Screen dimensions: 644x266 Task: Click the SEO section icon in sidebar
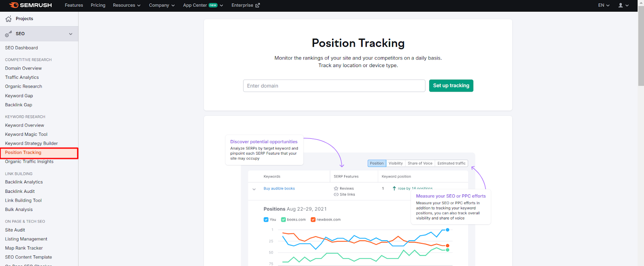pyautogui.click(x=8, y=34)
